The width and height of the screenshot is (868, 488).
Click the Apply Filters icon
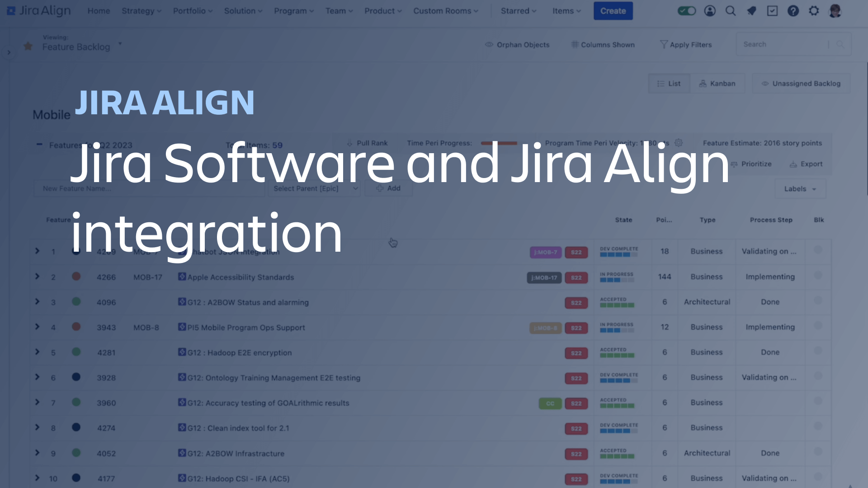coord(663,44)
